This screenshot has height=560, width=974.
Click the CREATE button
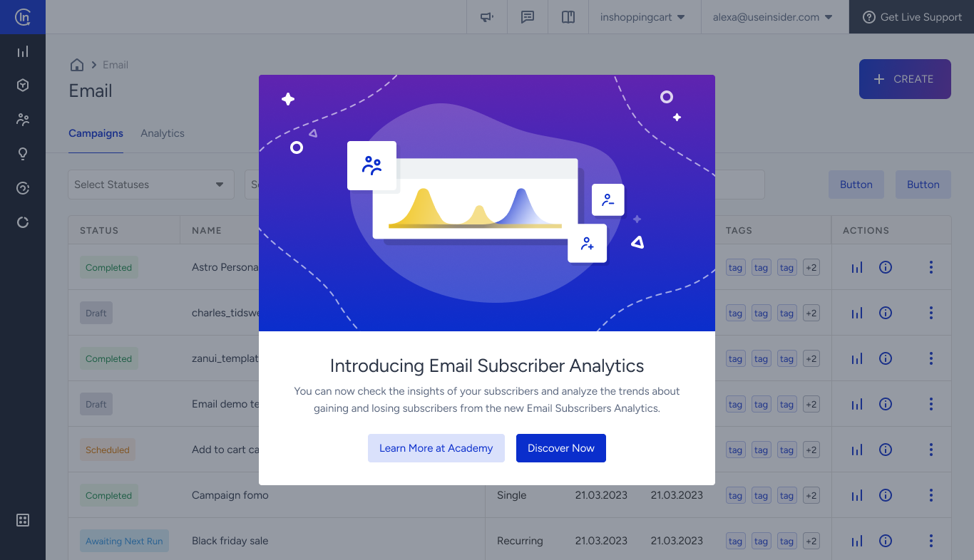pyautogui.click(x=905, y=79)
